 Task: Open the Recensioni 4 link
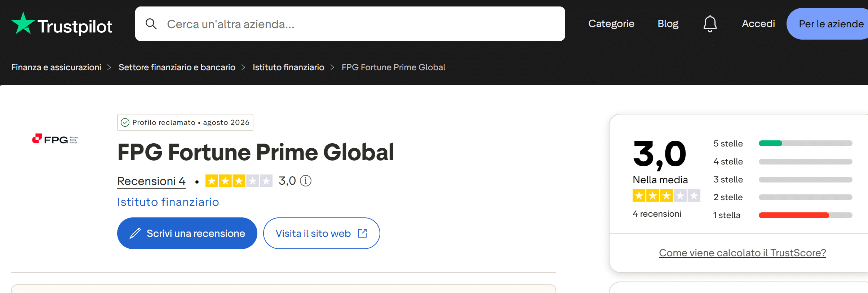[x=151, y=181]
